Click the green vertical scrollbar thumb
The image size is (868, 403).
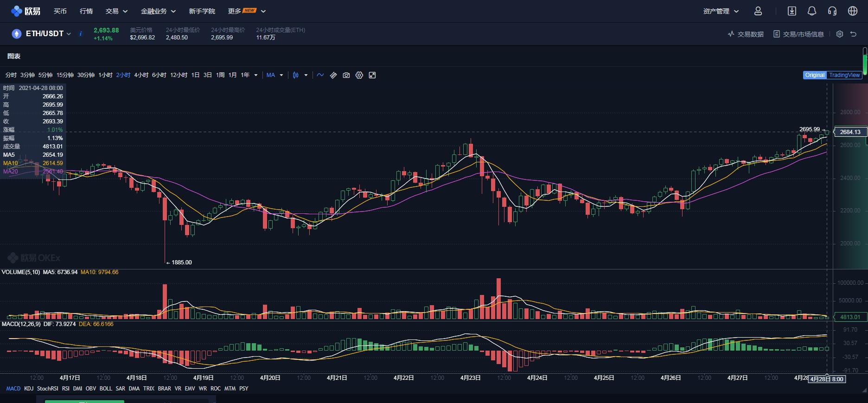tap(865, 61)
